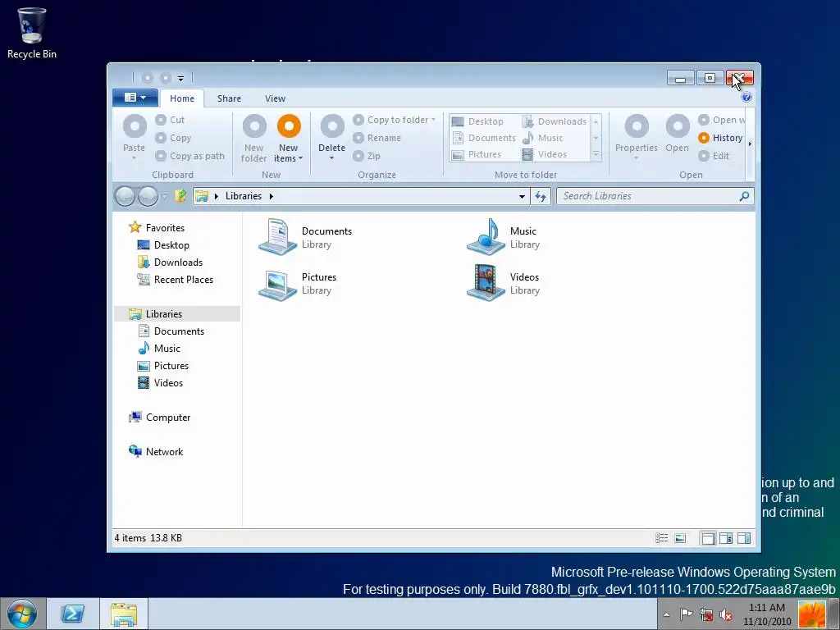Select the Music library item
840x630 pixels.
point(503,237)
